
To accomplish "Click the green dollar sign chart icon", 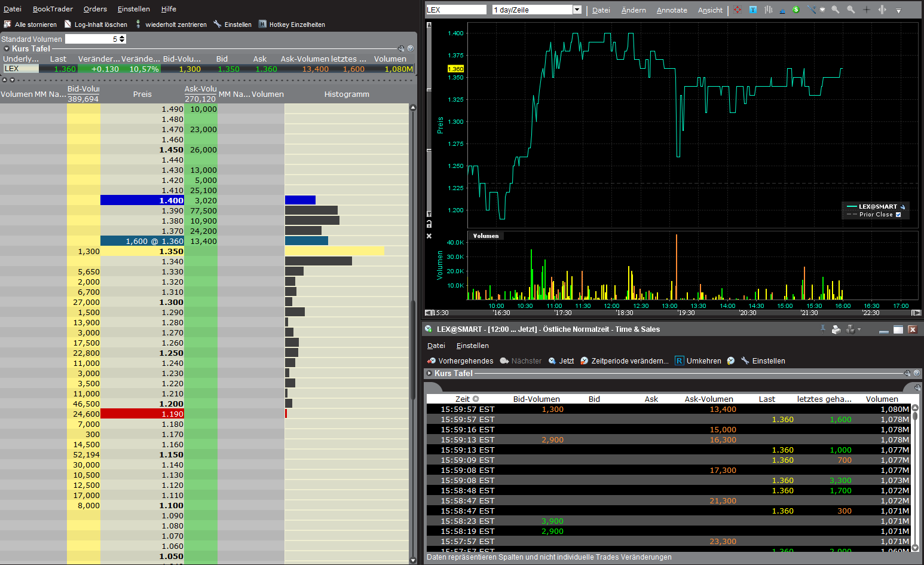I will (x=796, y=10).
